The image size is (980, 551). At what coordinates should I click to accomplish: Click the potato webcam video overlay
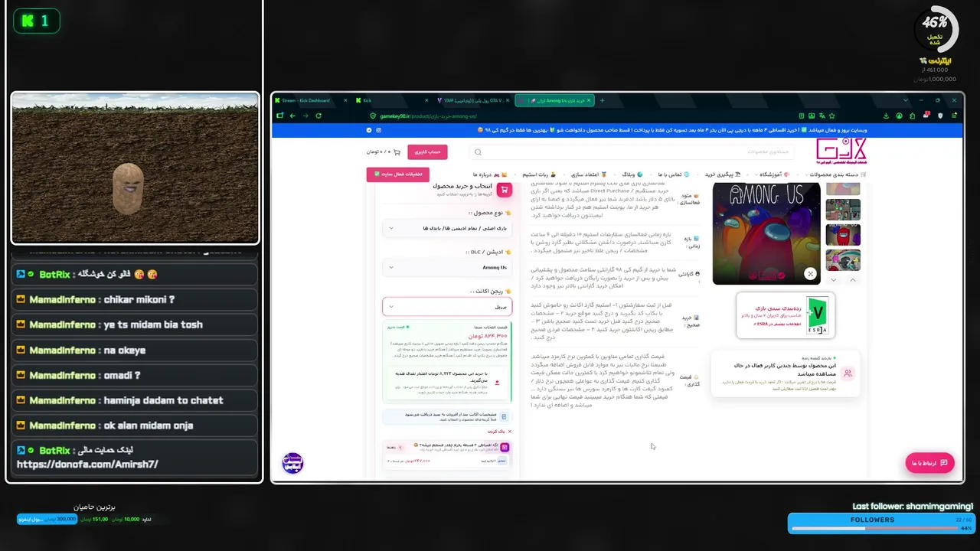136,168
